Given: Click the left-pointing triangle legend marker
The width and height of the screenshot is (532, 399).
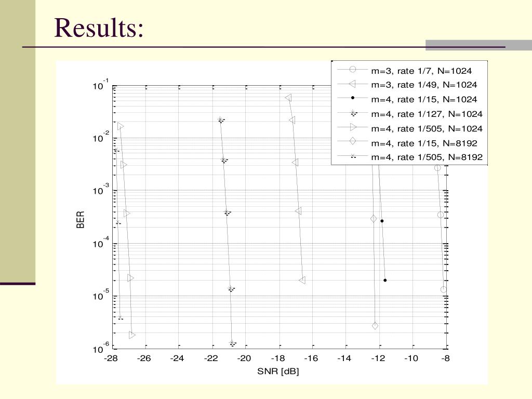Looking at the screenshot, I should pos(353,84).
